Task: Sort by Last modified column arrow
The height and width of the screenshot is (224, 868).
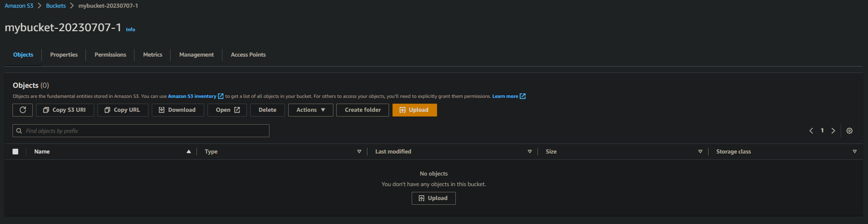Action: click(530, 152)
